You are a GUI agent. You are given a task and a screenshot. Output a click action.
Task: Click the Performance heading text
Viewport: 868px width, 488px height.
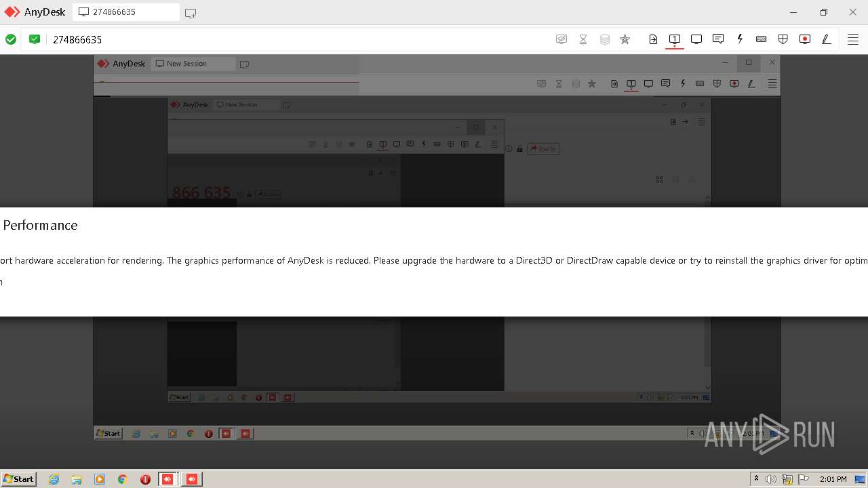(x=40, y=225)
